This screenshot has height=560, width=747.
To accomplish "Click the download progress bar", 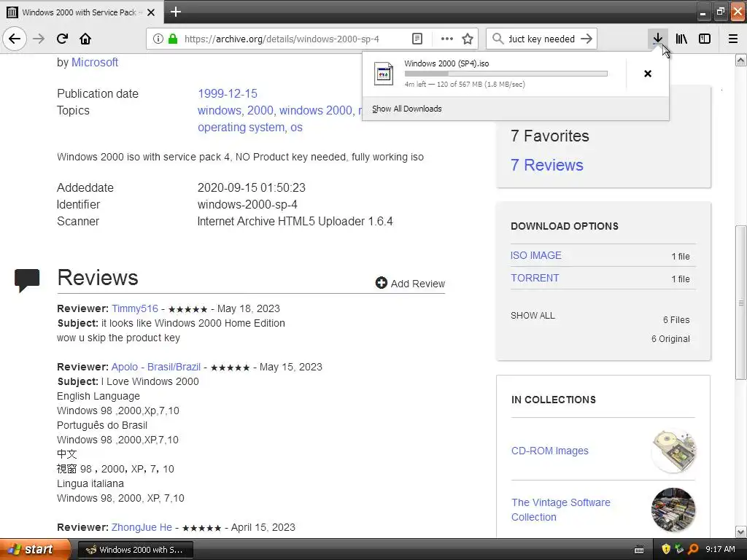I will click(x=506, y=74).
